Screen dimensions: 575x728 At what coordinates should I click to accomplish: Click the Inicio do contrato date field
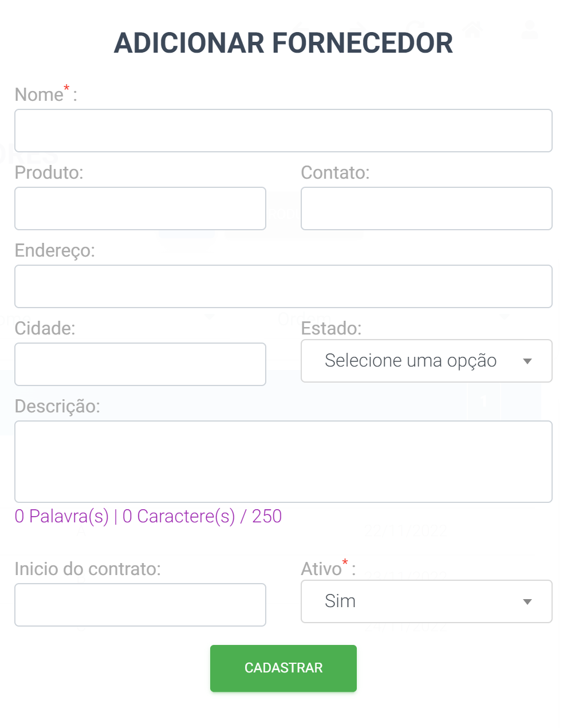[x=140, y=605]
